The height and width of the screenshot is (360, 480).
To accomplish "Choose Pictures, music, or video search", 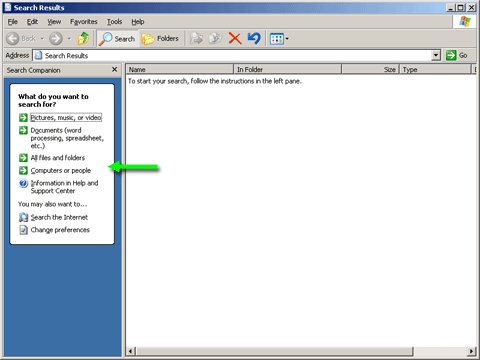I will (66, 117).
